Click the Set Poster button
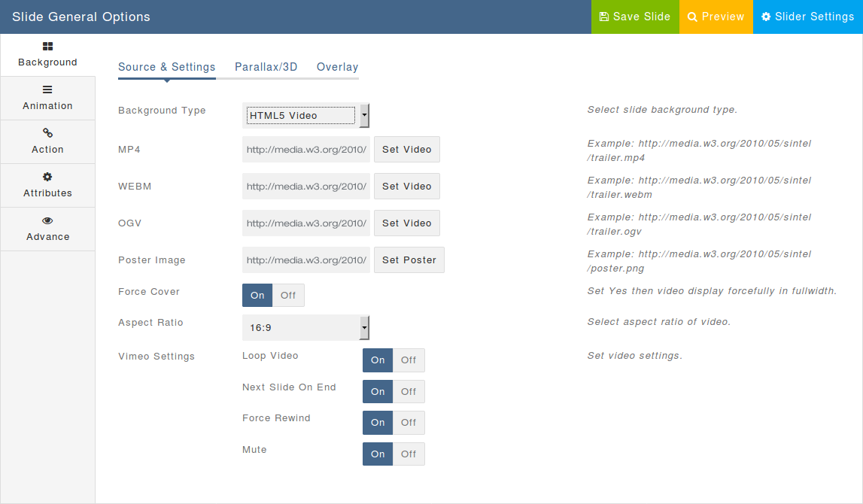This screenshot has height=504, width=863. coord(409,260)
